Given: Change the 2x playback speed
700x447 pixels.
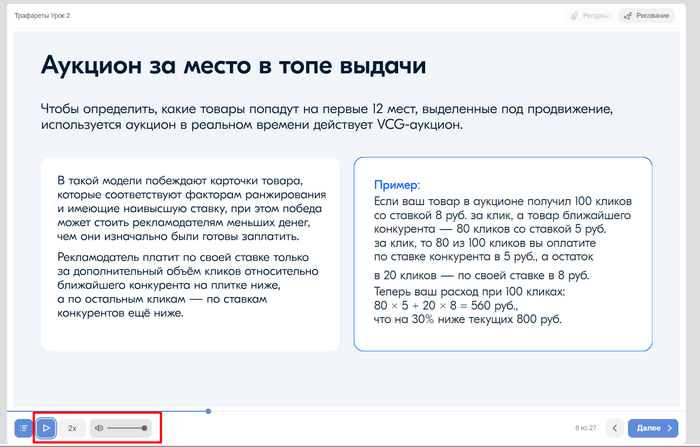Looking at the screenshot, I should pyautogui.click(x=72, y=428).
